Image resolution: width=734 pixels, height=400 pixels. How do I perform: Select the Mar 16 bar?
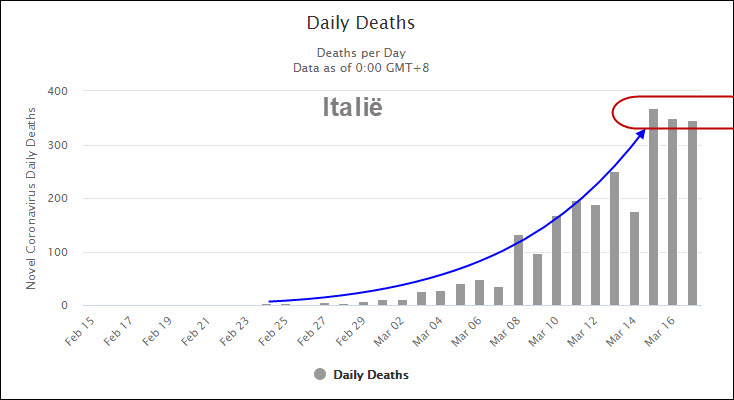(673, 215)
